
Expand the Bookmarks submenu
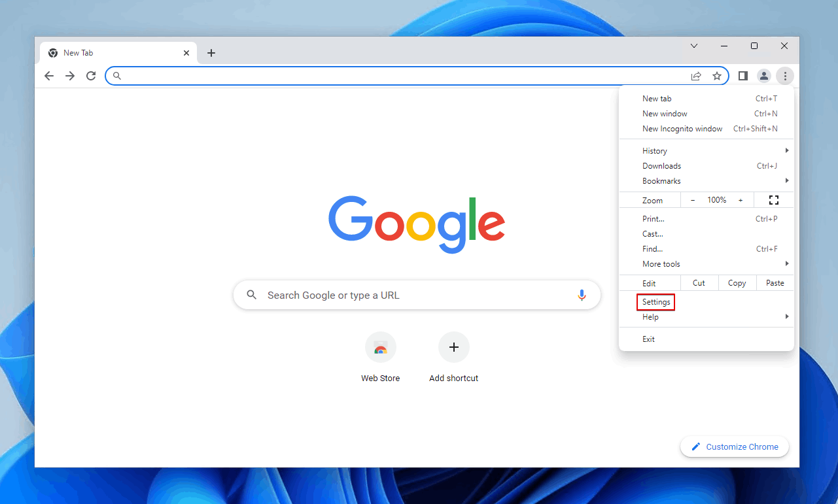click(707, 181)
